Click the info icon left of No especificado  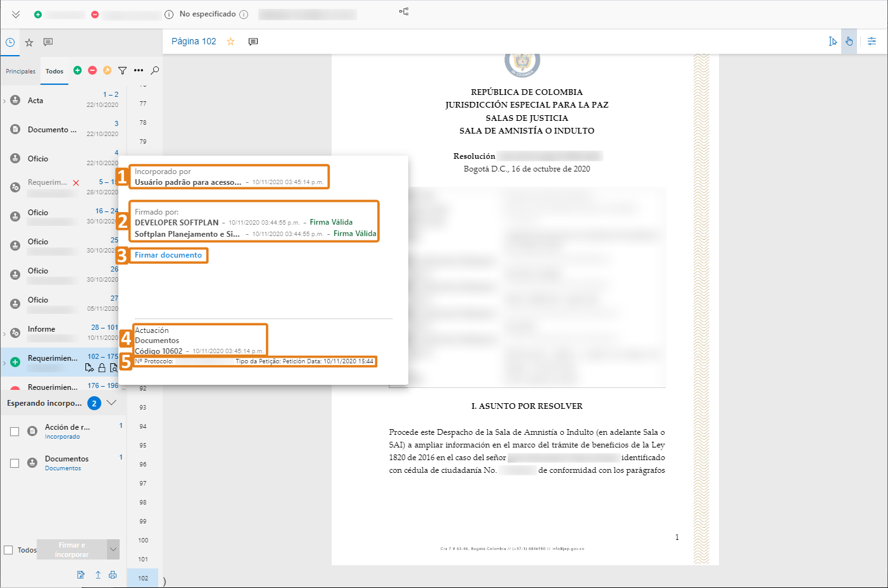[x=169, y=14]
